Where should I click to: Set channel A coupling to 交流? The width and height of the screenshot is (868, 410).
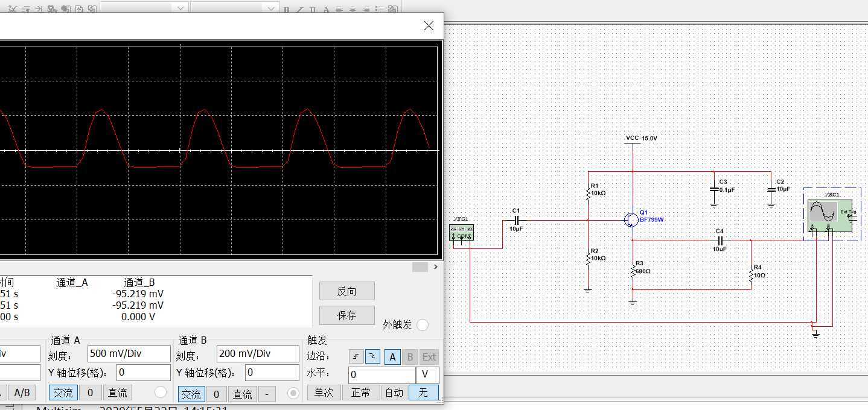click(x=63, y=393)
